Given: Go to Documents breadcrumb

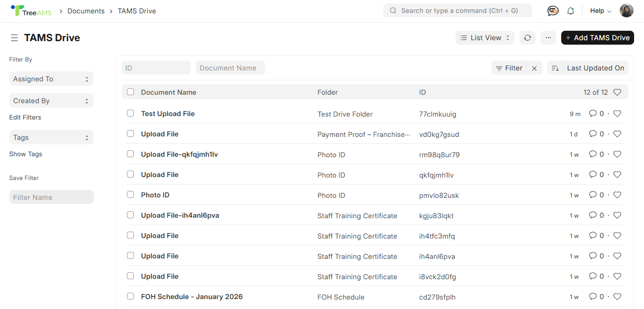Looking at the screenshot, I should [x=86, y=11].
